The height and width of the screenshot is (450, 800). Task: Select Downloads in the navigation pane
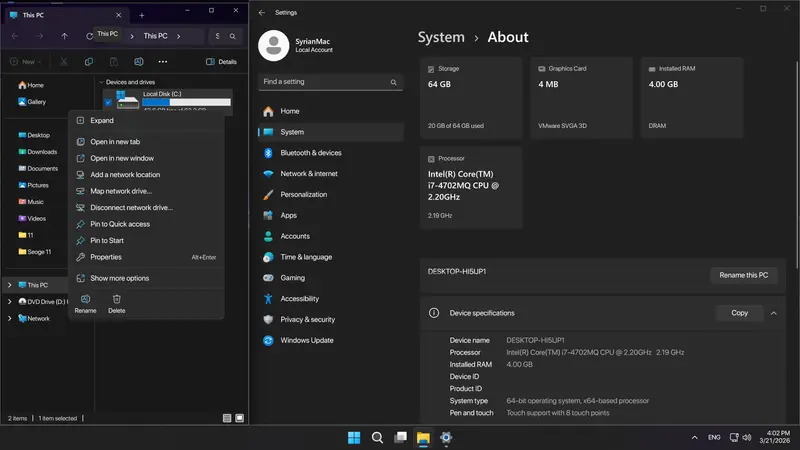(x=37, y=152)
